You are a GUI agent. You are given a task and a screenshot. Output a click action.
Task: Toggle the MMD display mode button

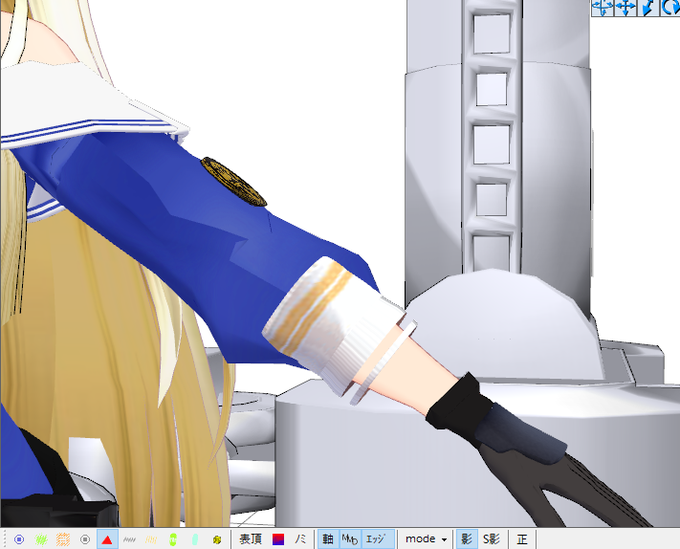[350, 539]
